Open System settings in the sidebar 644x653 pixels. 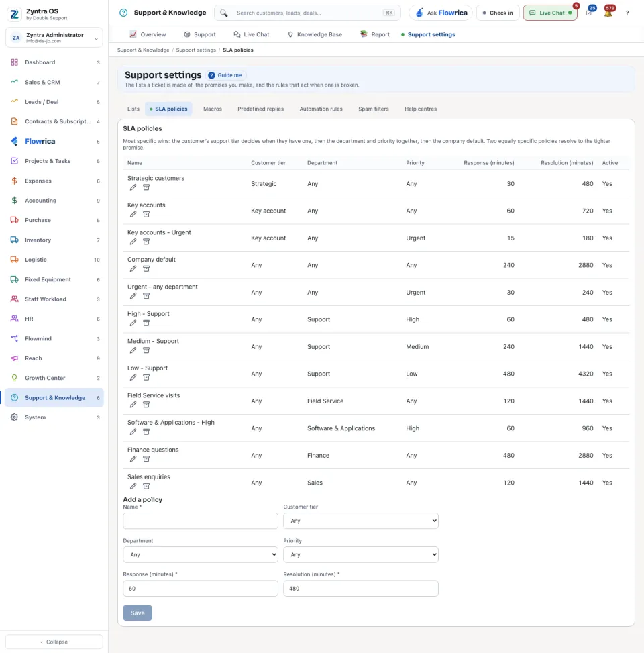pyautogui.click(x=54, y=417)
